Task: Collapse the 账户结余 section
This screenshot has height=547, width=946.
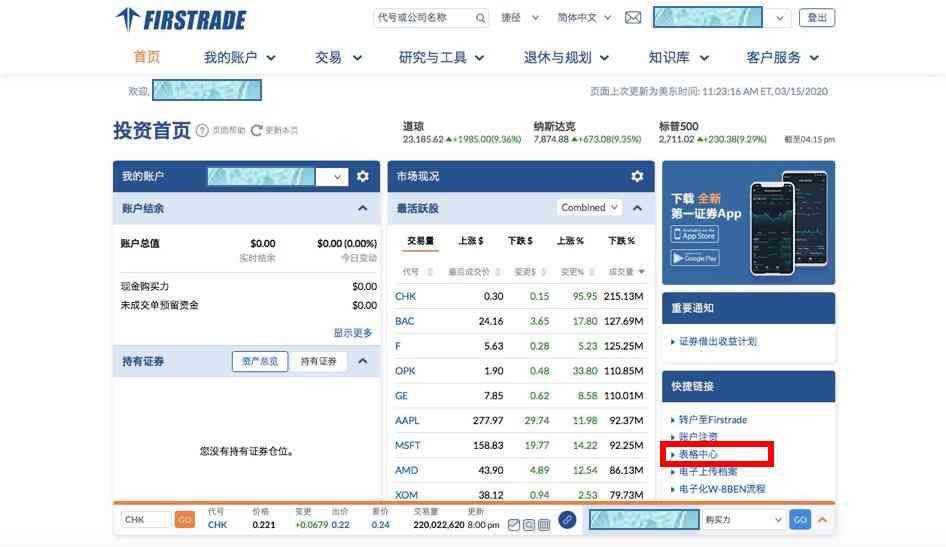Action: pyautogui.click(x=362, y=208)
